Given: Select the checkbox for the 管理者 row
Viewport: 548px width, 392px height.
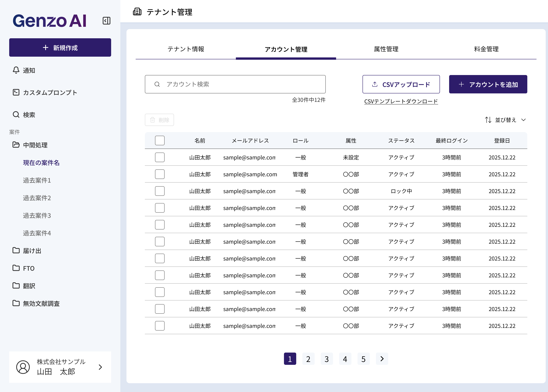Looking at the screenshot, I should click(160, 174).
